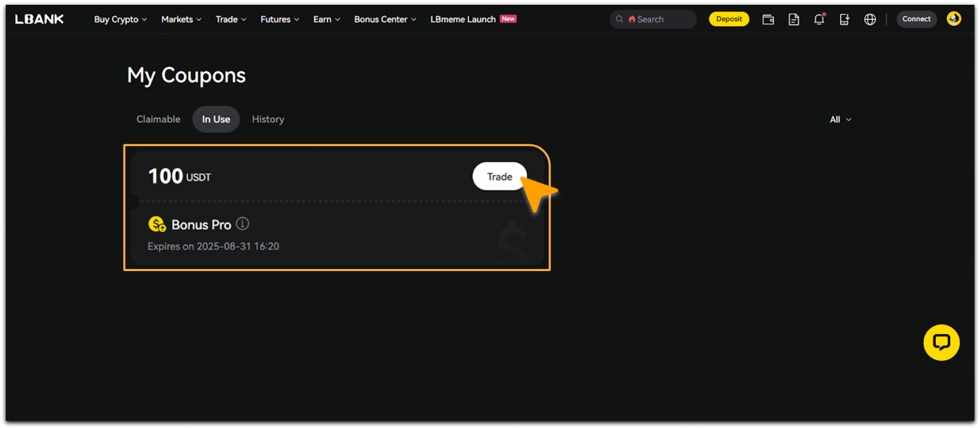Open the notifications bell
Image resolution: width=980 pixels, height=428 pixels.
coord(819,19)
